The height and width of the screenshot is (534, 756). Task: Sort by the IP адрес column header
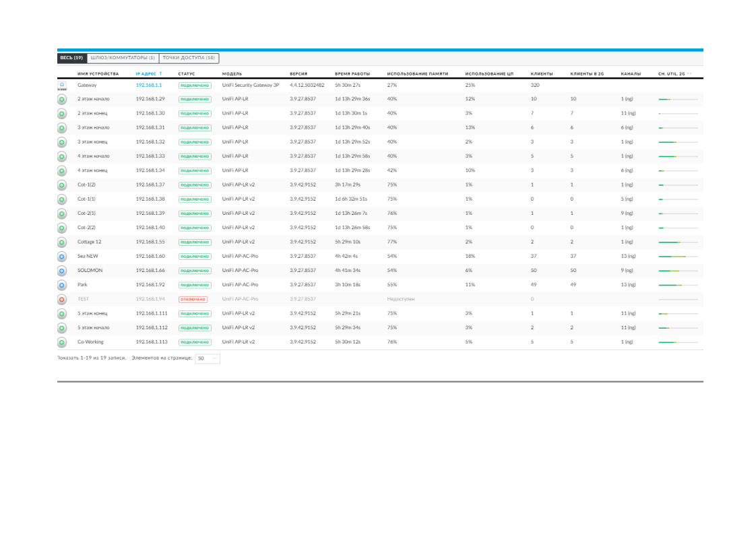[x=148, y=73]
